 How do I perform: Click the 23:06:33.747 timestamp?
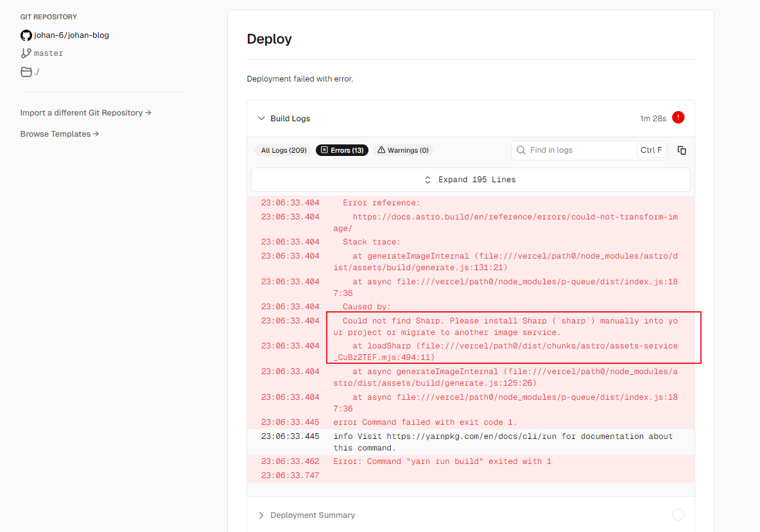tap(290, 476)
